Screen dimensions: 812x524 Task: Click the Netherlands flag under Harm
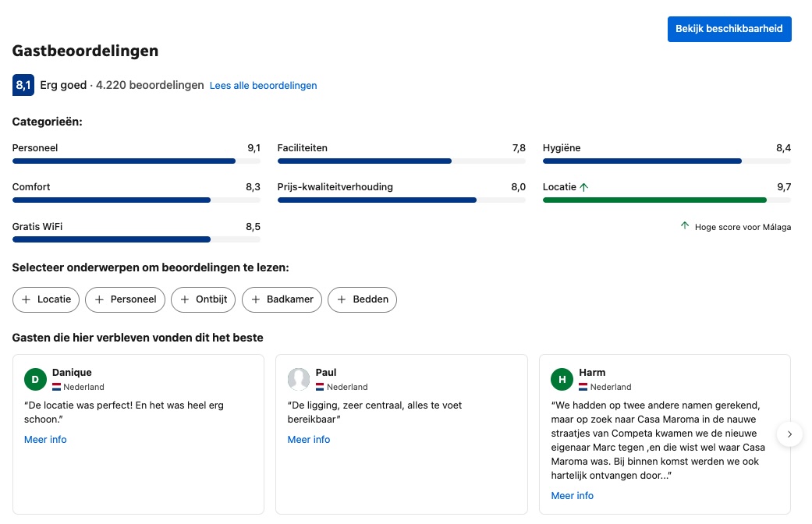click(x=583, y=387)
